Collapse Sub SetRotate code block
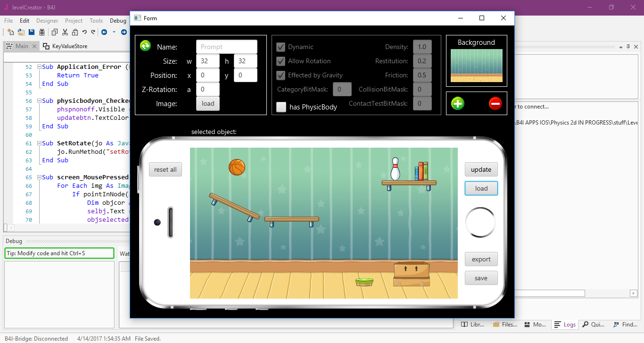Image resolution: width=644 pixels, height=343 pixels. [x=39, y=143]
